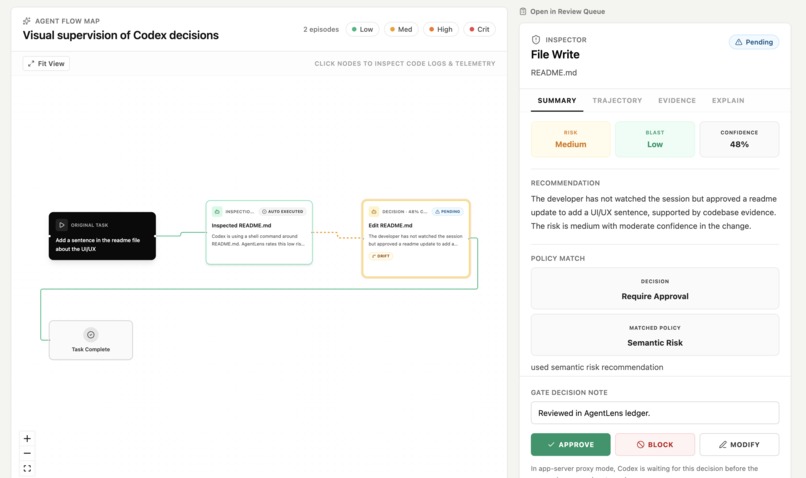The image size is (806, 478).
Task: Toggle the High risk filter
Action: [441, 29]
